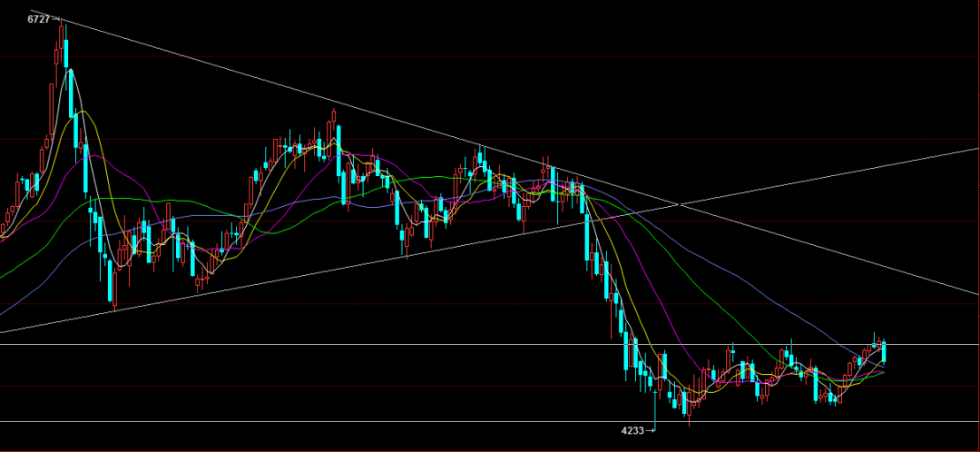
Task: Click the intersection of the two trendlines
Action: point(679,204)
